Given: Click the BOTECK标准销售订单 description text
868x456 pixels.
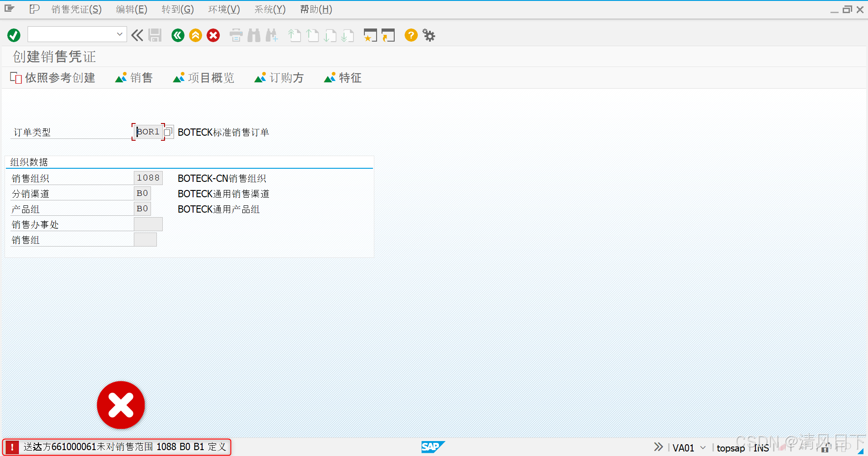Looking at the screenshot, I should click(x=223, y=132).
